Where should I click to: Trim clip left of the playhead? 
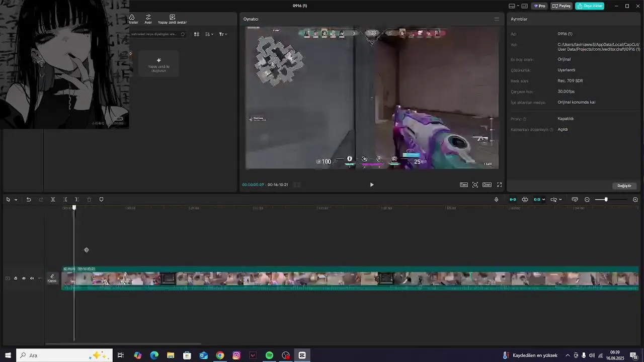(x=65, y=200)
